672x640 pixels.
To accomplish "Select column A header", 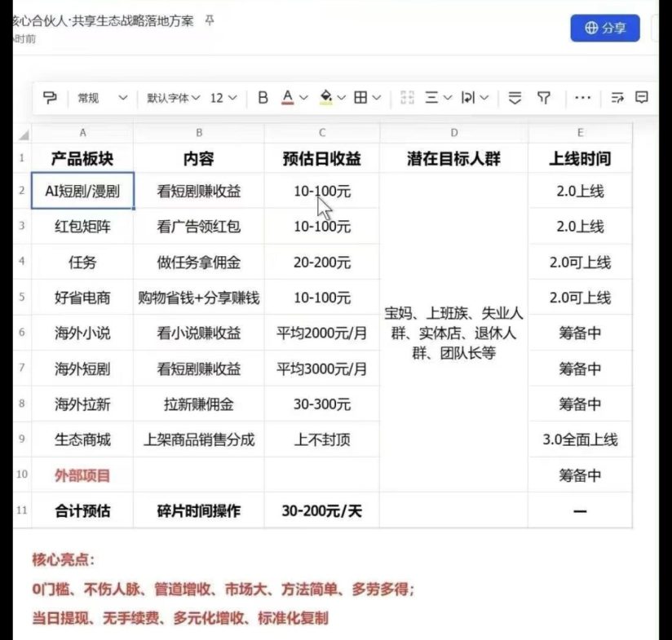I will tap(82, 133).
